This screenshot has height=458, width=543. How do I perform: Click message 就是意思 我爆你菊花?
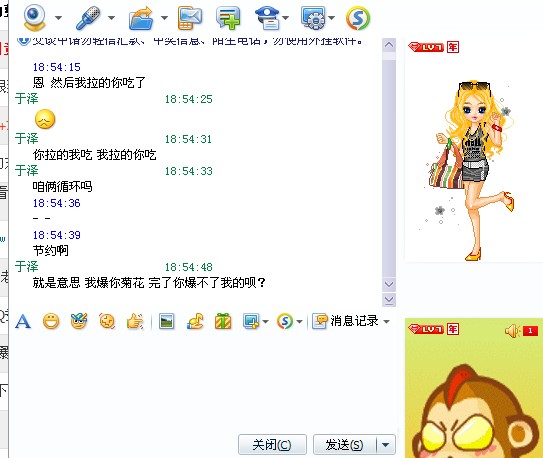[149, 283]
